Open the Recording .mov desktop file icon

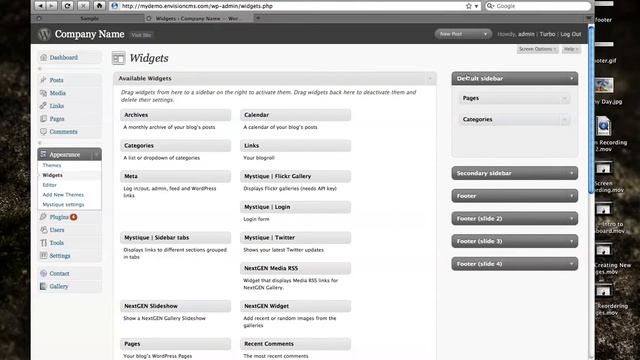(x=603, y=126)
